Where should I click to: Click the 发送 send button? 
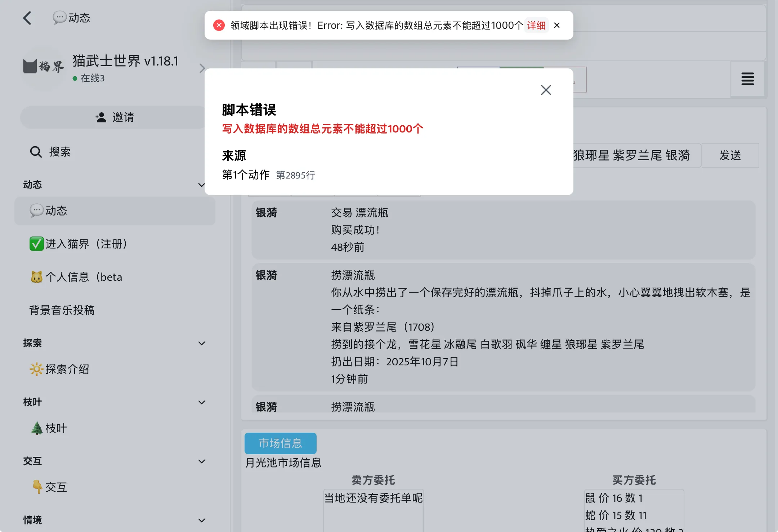[730, 155]
